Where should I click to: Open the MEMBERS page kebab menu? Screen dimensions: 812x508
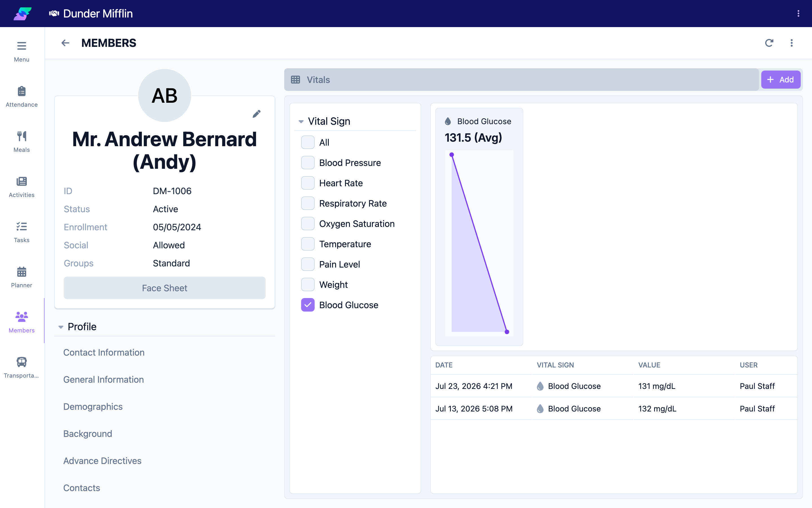pyautogui.click(x=791, y=43)
